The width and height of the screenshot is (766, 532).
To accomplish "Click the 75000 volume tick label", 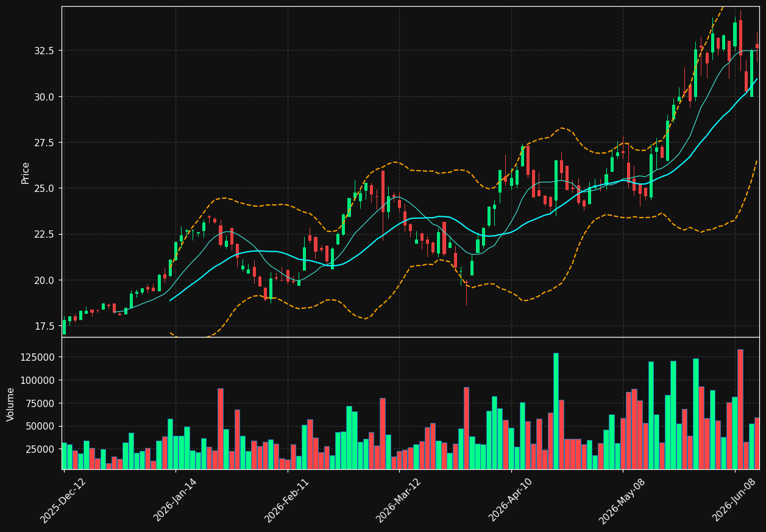I will point(40,403).
